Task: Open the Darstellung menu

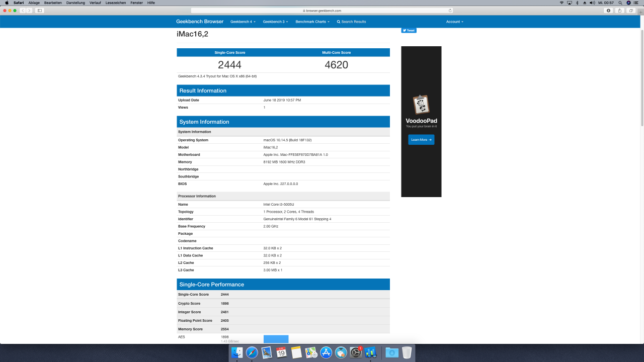Action: pyautogui.click(x=76, y=3)
